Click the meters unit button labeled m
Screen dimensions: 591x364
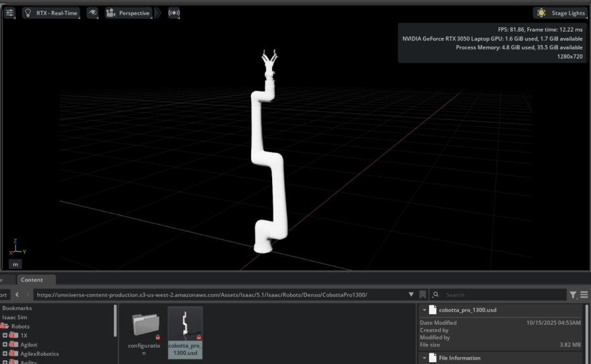[15, 264]
